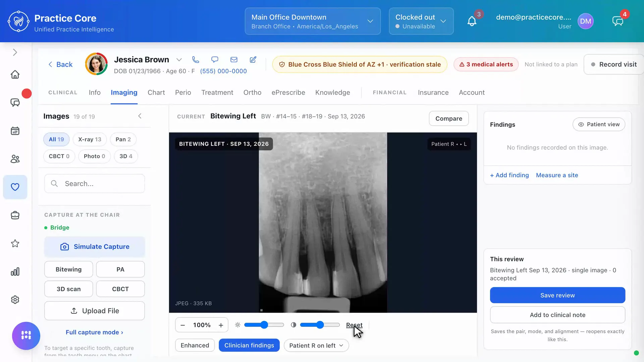Email the patient via envelope icon

(x=234, y=60)
